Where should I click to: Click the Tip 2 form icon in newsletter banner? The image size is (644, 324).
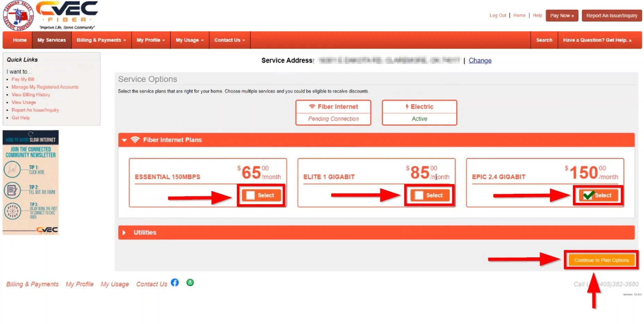click(x=13, y=189)
